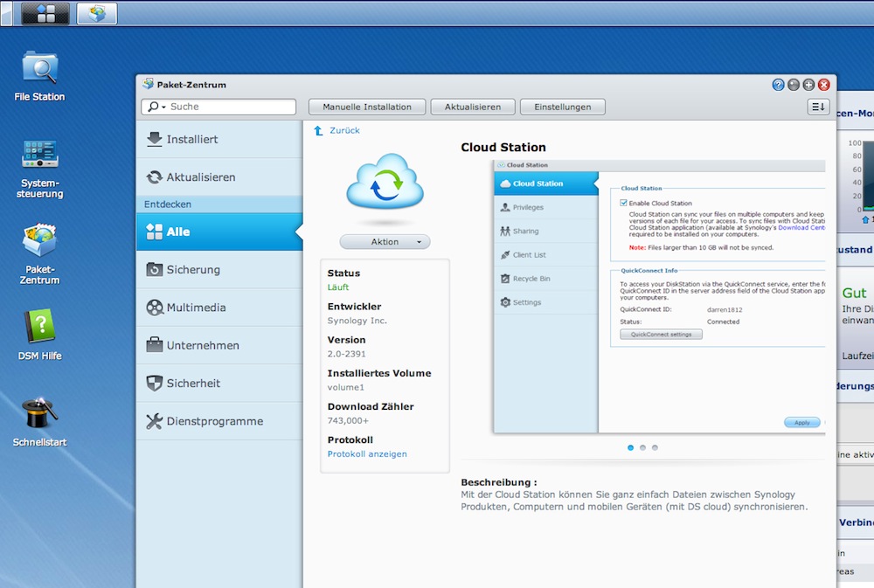Open DSM Hilfe desktop icon
Image resolution: width=874 pixels, height=588 pixels.
(x=39, y=335)
